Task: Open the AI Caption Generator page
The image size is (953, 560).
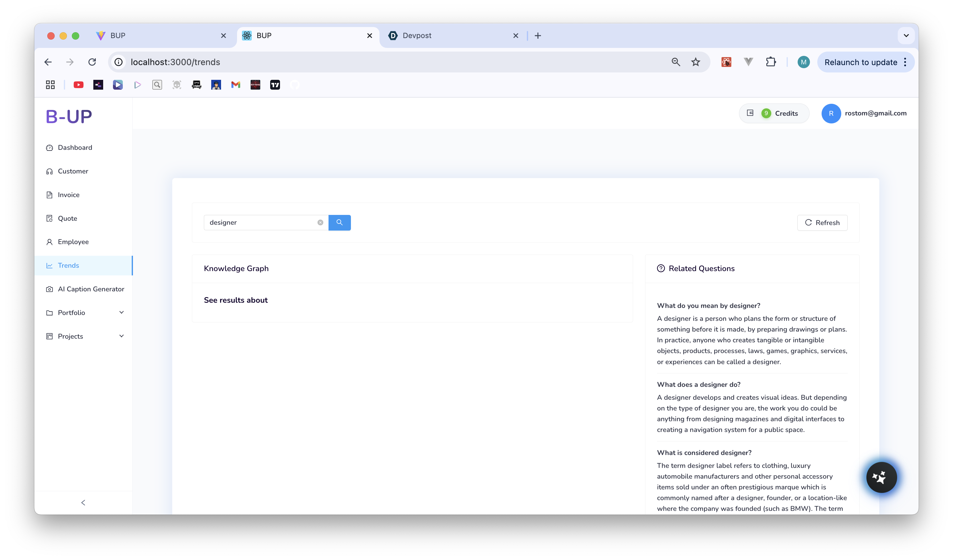Action: pos(91,289)
